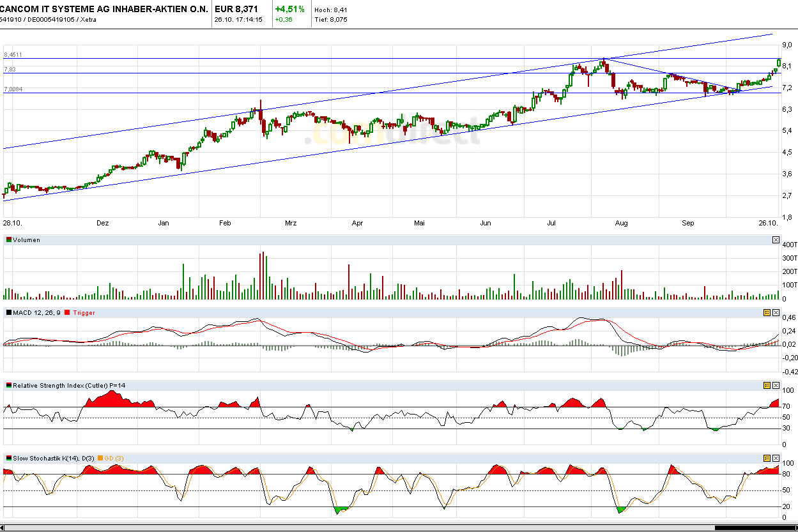This screenshot has height=532, width=798.
Task: Click the orange GD (3) legend swatch
Action: [x=100, y=458]
